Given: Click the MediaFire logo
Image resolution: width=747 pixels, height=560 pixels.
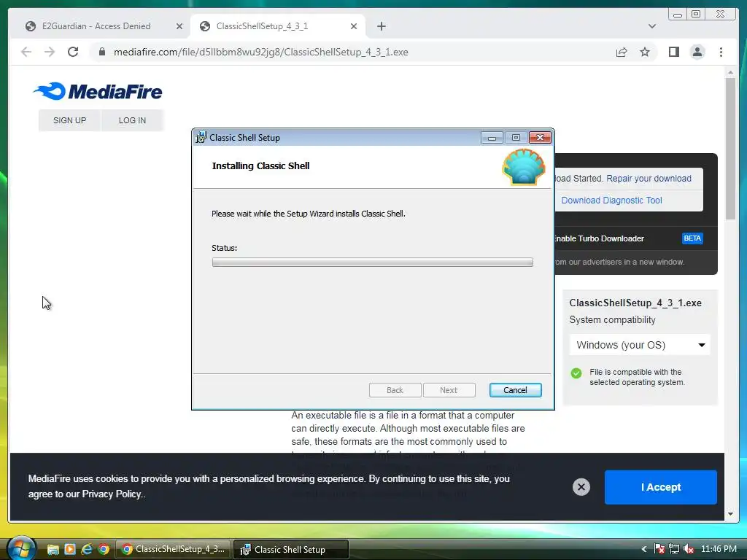Looking at the screenshot, I should pyautogui.click(x=98, y=91).
